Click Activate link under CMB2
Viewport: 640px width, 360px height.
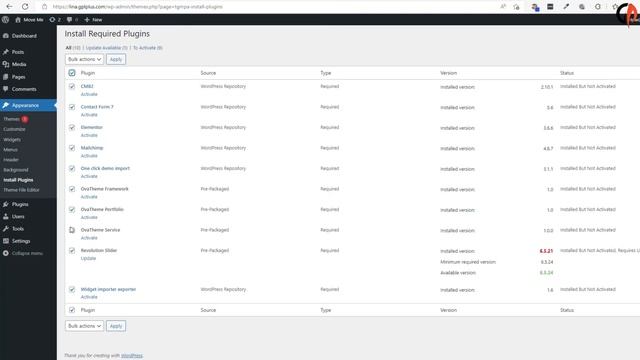click(89, 94)
